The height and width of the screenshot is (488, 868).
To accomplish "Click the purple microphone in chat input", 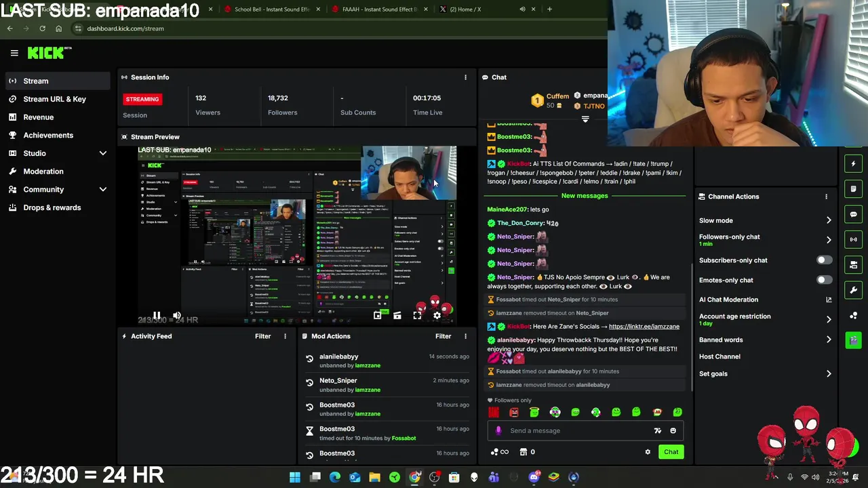I will point(498,430).
